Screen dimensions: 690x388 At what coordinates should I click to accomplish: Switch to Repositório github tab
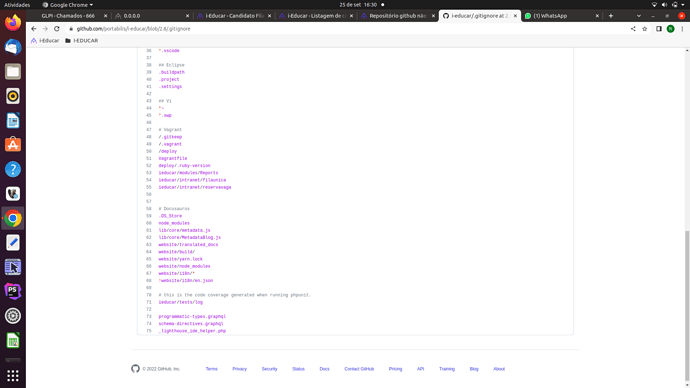pos(398,16)
